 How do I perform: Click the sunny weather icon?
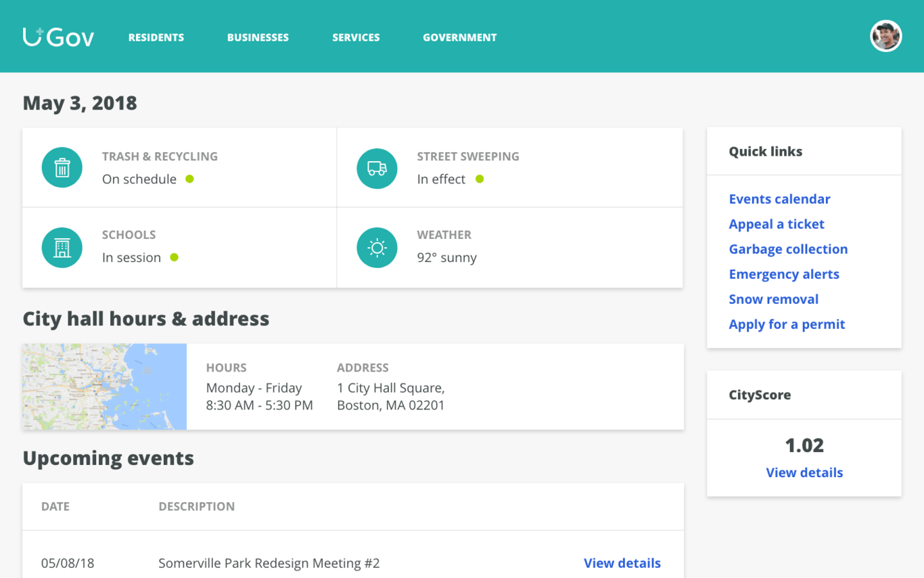tap(377, 248)
